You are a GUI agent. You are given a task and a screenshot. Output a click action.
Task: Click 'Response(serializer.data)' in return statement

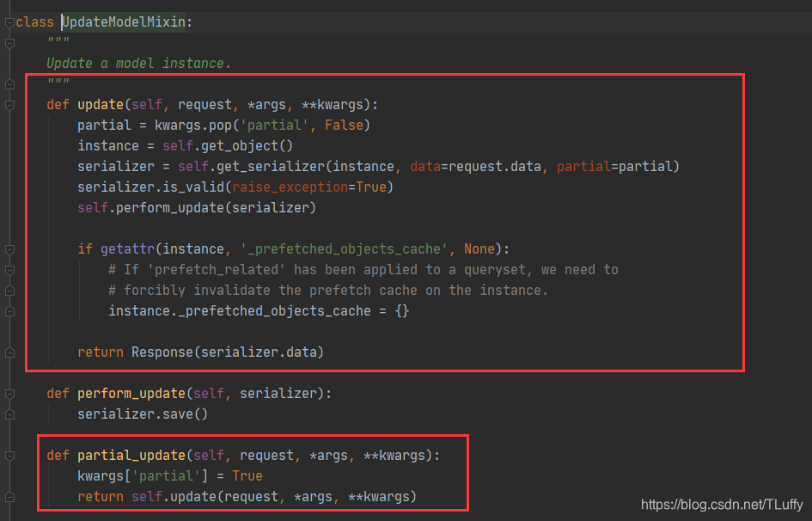[228, 352]
